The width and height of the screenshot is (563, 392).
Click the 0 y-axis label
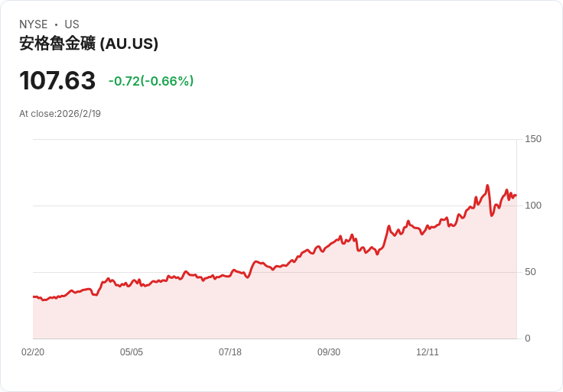(527, 339)
